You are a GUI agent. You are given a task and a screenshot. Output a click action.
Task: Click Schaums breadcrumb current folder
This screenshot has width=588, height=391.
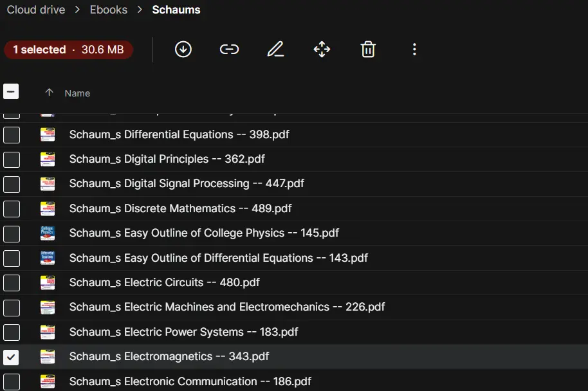click(176, 10)
